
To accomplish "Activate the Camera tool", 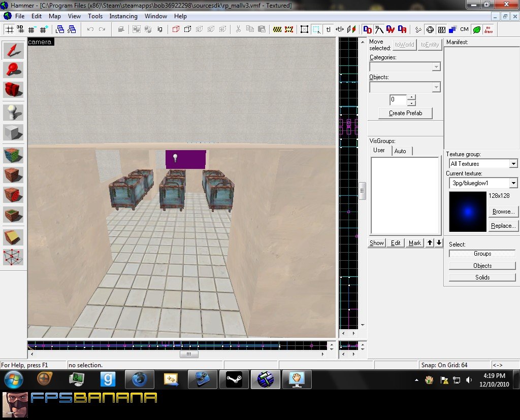I will click(x=13, y=89).
